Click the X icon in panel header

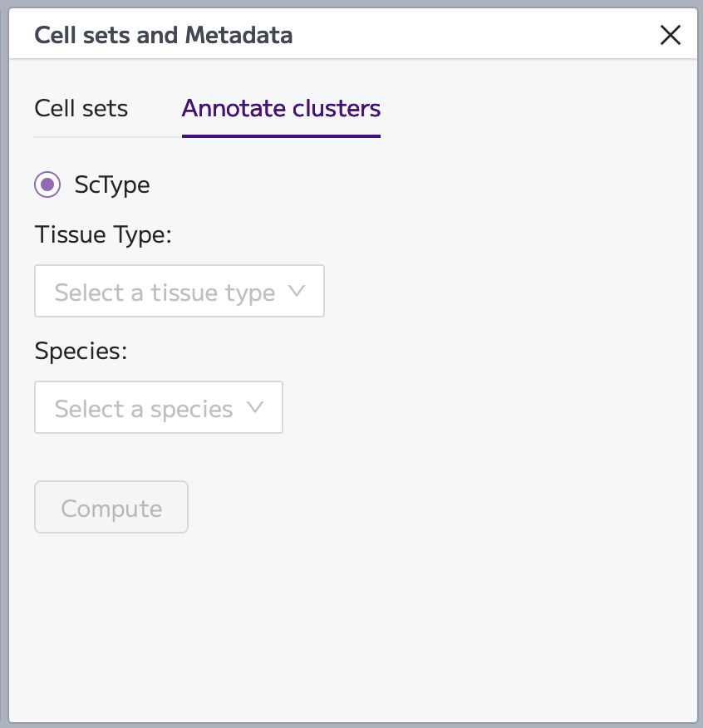671,35
